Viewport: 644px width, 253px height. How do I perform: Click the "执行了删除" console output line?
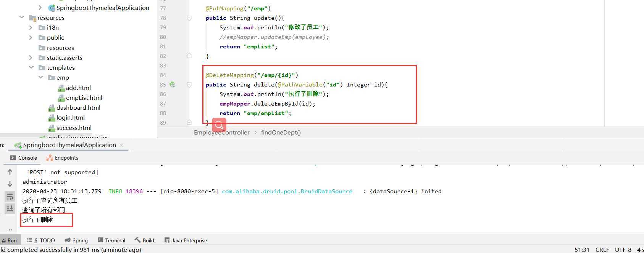(38, 219)
